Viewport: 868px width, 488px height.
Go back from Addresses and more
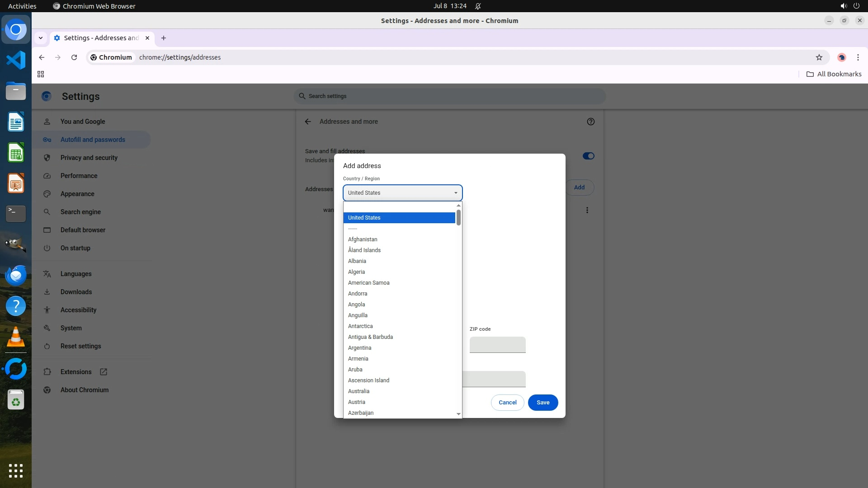tap(308, 122)
